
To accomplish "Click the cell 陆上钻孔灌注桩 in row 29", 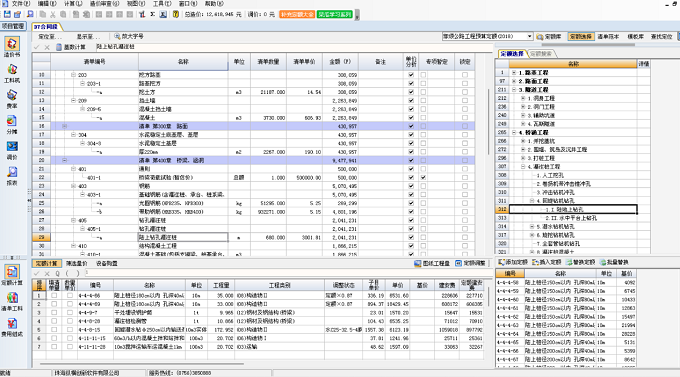I will [183, 237].
